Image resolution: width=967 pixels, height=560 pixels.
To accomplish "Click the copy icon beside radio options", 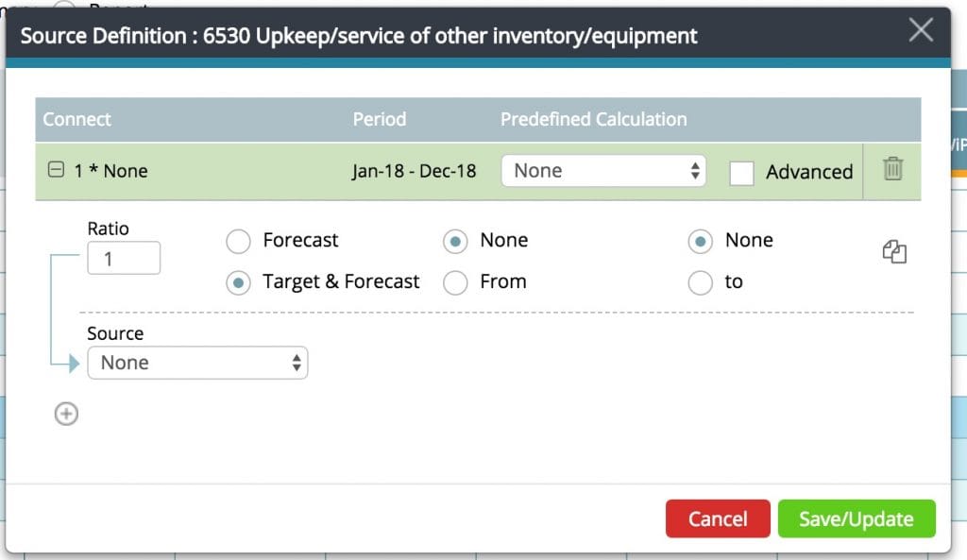I will click(893, 251).
